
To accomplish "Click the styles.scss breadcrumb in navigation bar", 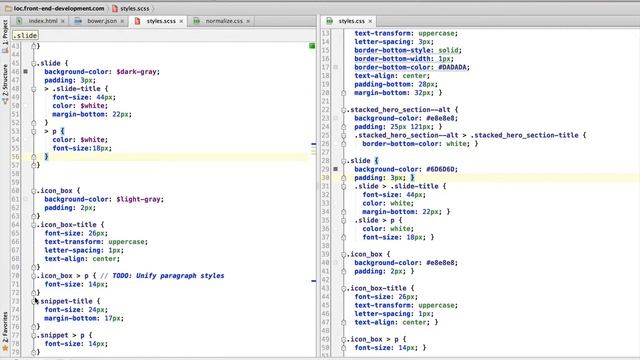I will [x=131, y=8].
